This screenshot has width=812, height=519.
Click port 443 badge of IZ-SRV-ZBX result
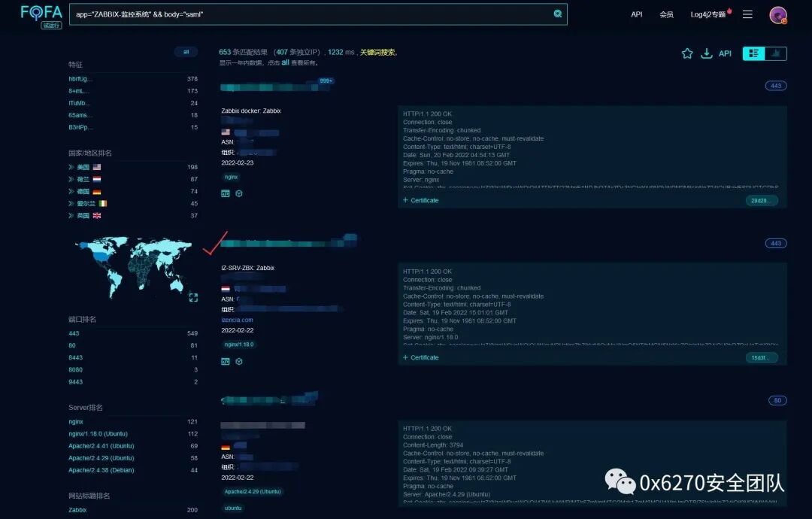coord(776,244)
